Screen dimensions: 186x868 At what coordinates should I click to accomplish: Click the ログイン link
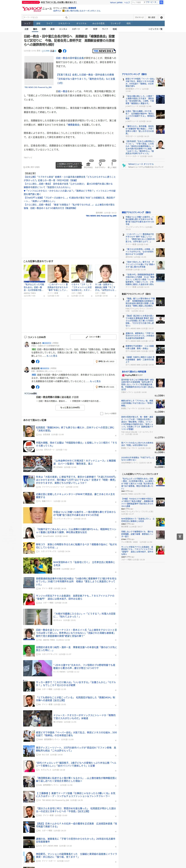click(57, 11)
